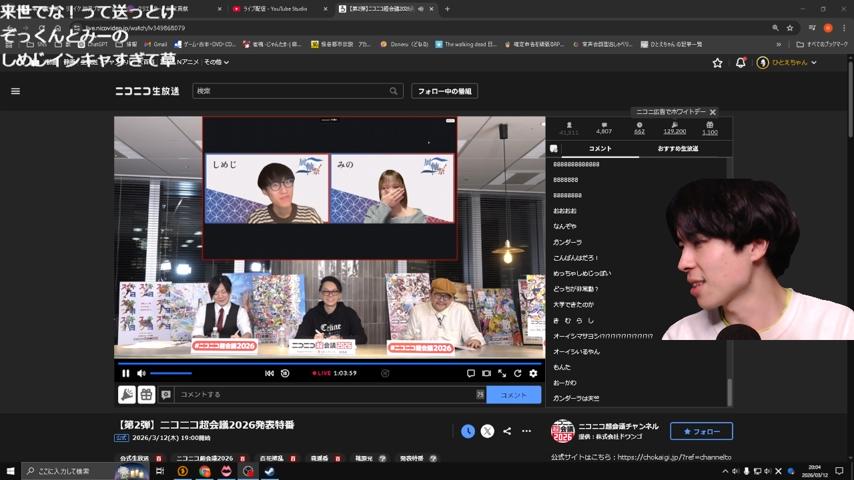Toggle theater mode screen icon
Viewport: 854px width, 480px height.
pyautogui.click(x=486, y=373)
